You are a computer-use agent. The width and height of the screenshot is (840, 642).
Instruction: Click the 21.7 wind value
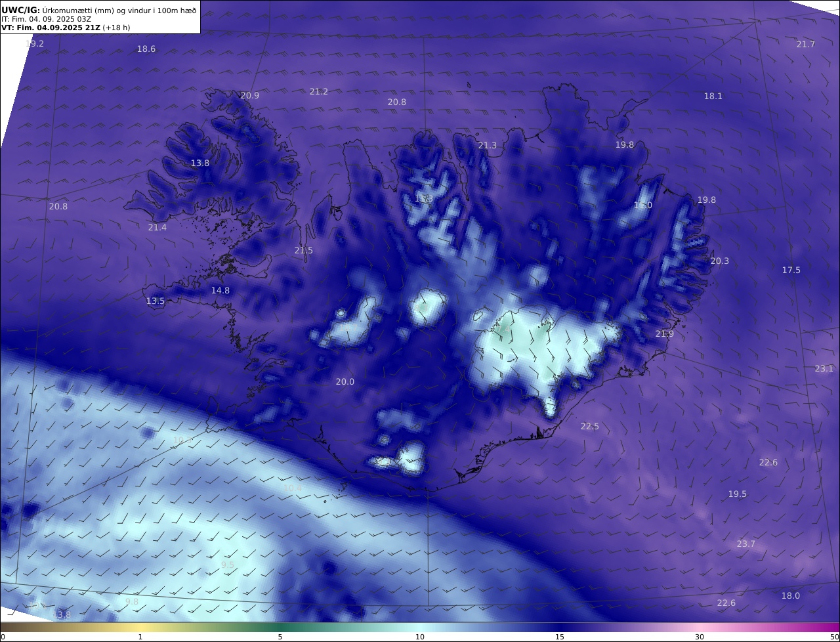pyautogui.click(x=805, y=45)
